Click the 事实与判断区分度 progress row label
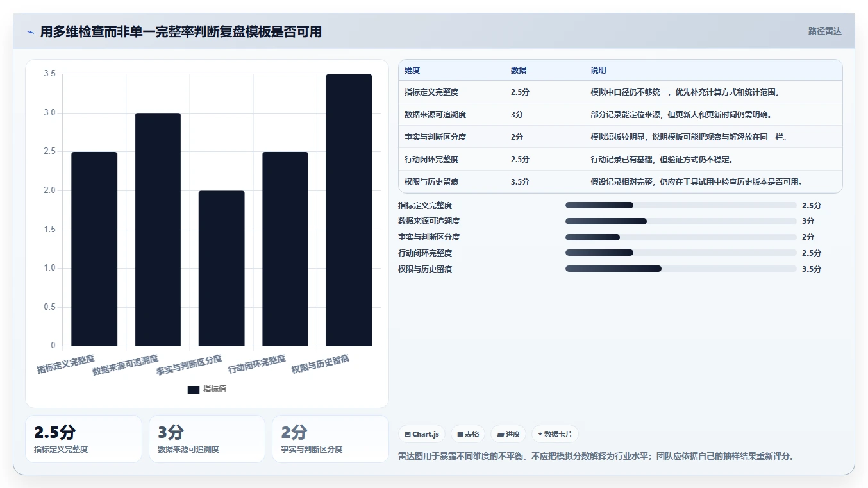The height and width of the screenshot is (488, 868). 429,237
